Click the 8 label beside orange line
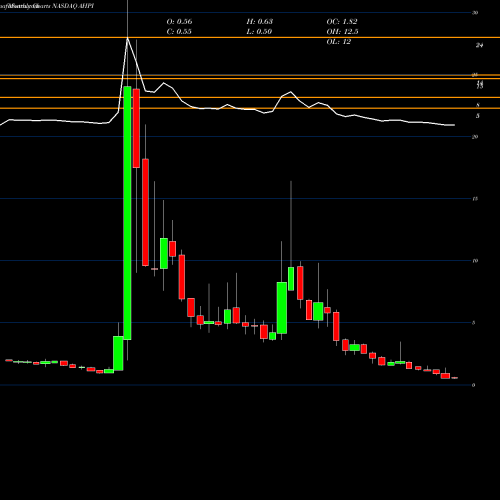Screen dimensions: 500x500 tap(478, 105)
